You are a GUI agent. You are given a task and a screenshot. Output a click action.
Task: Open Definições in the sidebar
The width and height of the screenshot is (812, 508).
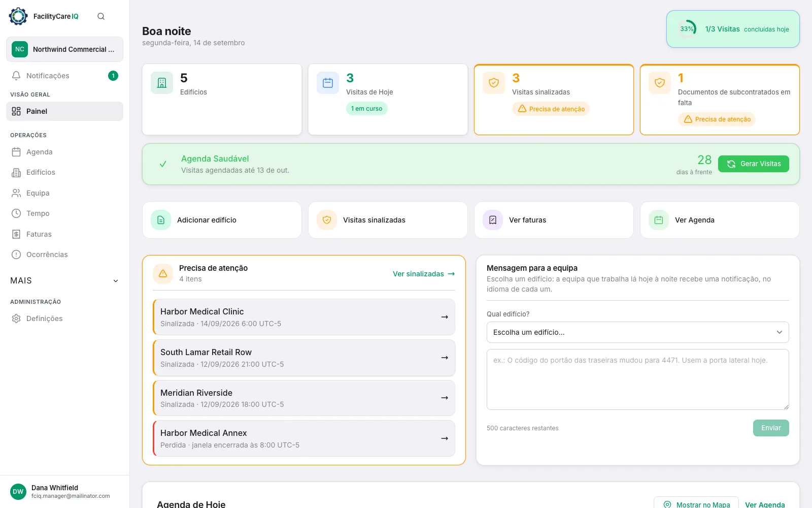(x=65, y=319)
